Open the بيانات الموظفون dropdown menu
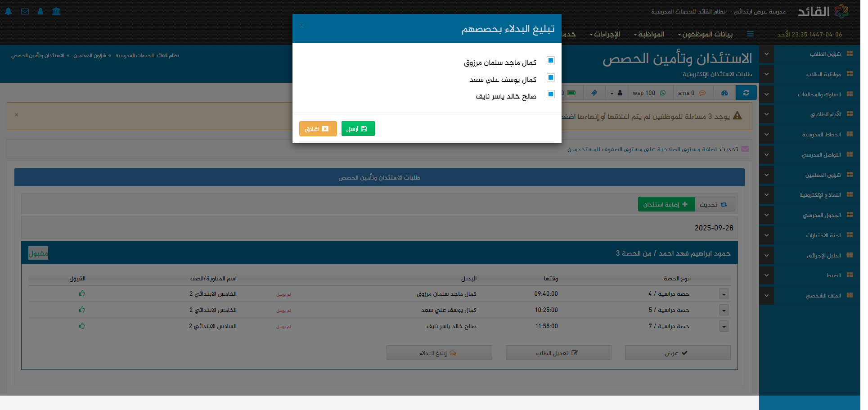868x410 pixels. (705, 34)
